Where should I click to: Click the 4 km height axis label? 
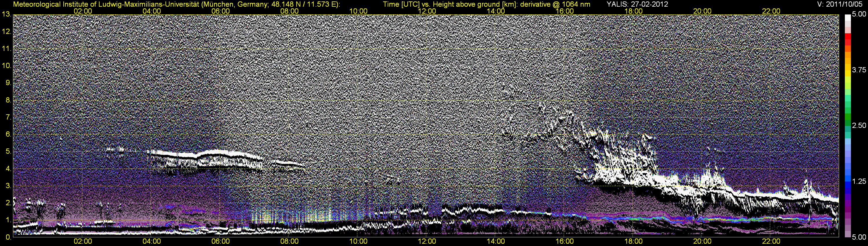pos(8,169)
